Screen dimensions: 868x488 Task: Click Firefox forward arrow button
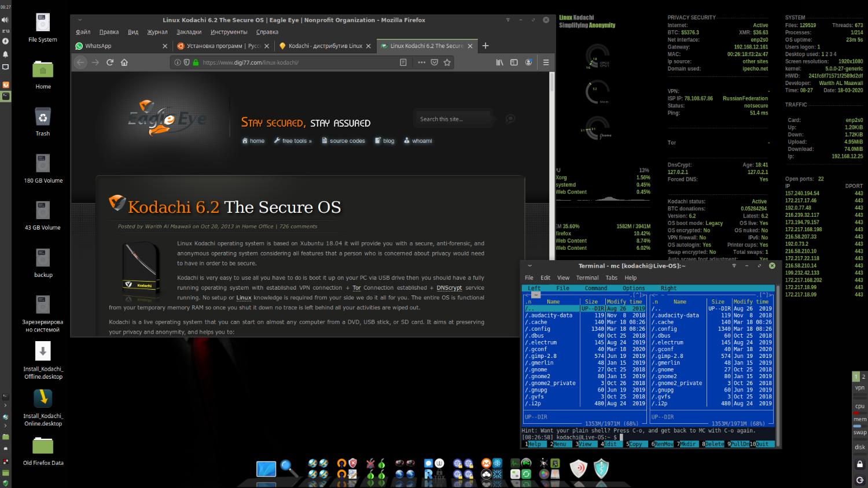(x=95, y=62)
